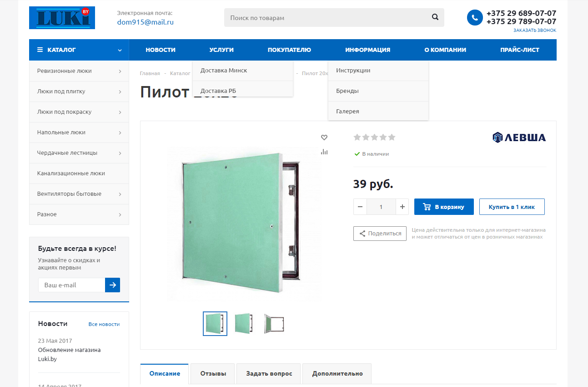Open the ЛЕВША brand logo

tap(519, 137)
